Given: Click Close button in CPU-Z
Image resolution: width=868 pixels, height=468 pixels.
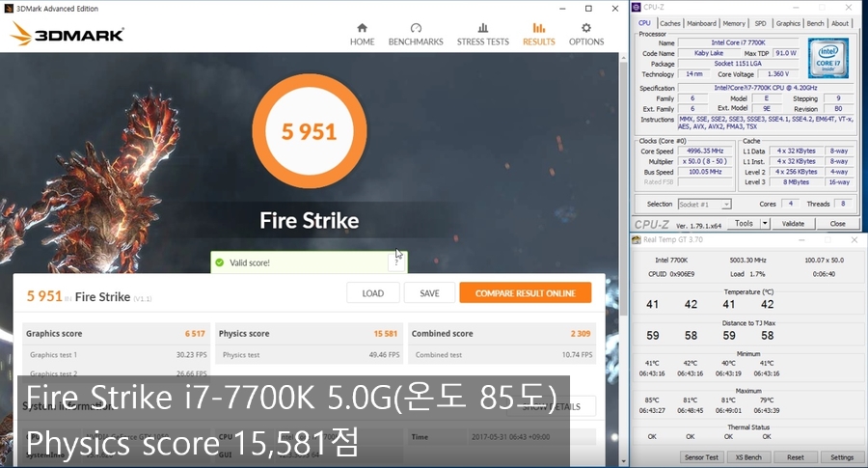Looking at the screenshot, I should [x=837, y=224].
